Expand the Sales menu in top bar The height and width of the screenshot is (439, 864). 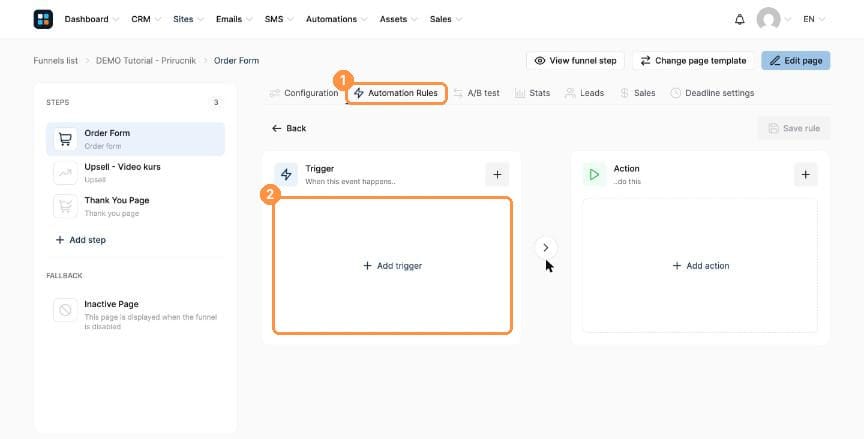[x=446, y=19]
